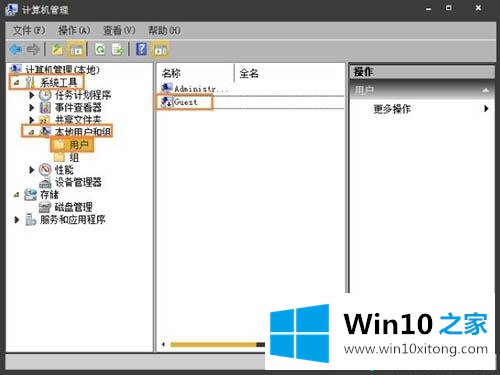Click the Back arrow toolbar icon
500x375 pixels.
(x=16, y=50)
